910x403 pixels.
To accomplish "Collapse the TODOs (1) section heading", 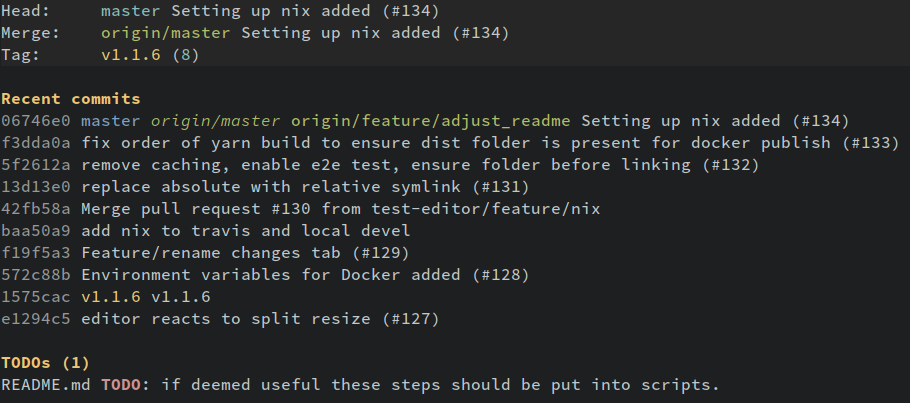I will click(45, 363).
